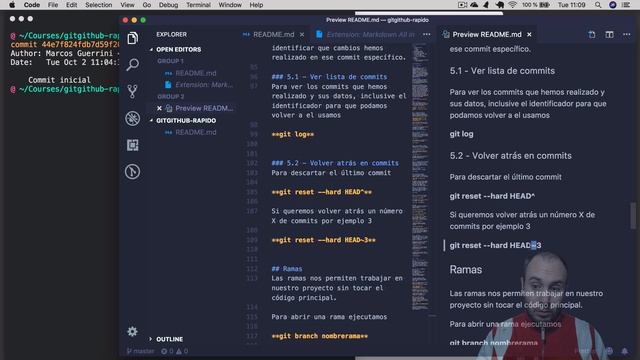Viewport: 640px width, 360px height.
Task: Open the Window menu
Action: click(230, 5)
